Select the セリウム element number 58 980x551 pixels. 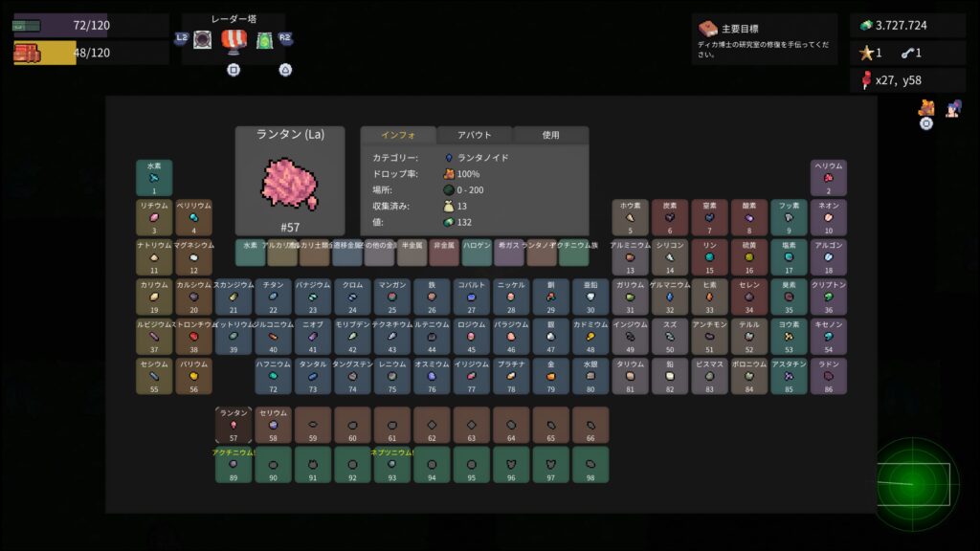(x=273, y=425)
